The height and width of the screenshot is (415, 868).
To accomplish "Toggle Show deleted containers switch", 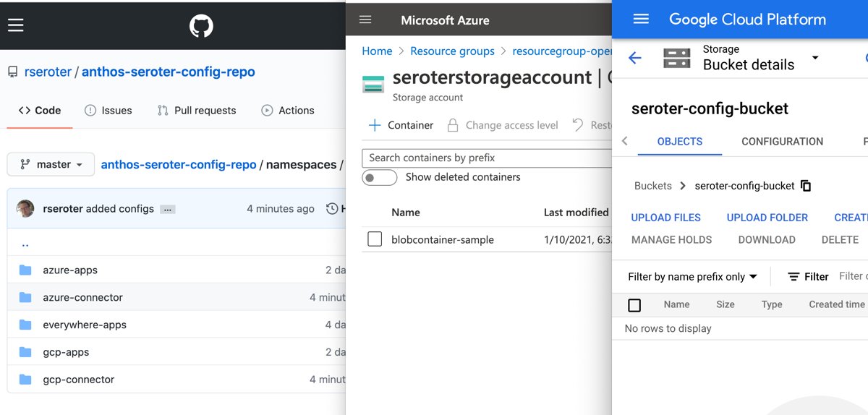I will click(x=380, y=177).
